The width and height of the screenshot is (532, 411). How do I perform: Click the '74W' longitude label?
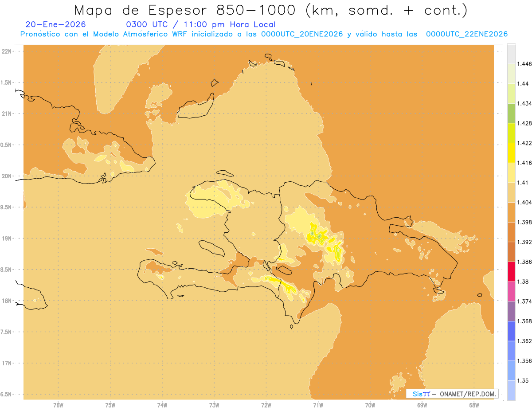coord(162,405)
